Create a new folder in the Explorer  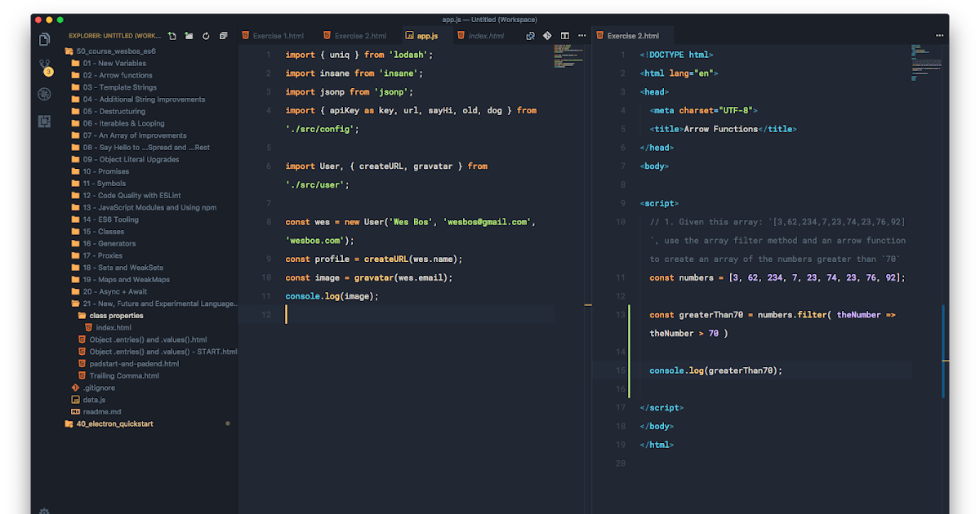point(189,35)
